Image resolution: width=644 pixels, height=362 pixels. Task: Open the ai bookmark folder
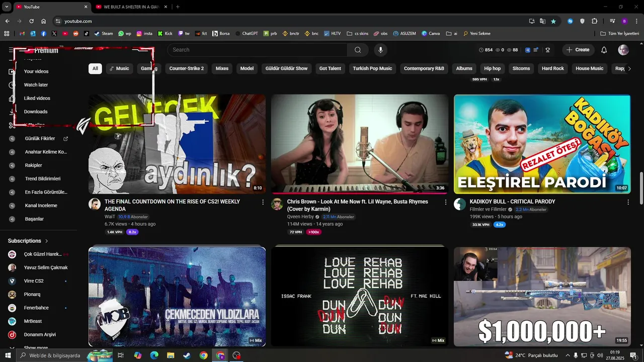(x=451, y=34)
